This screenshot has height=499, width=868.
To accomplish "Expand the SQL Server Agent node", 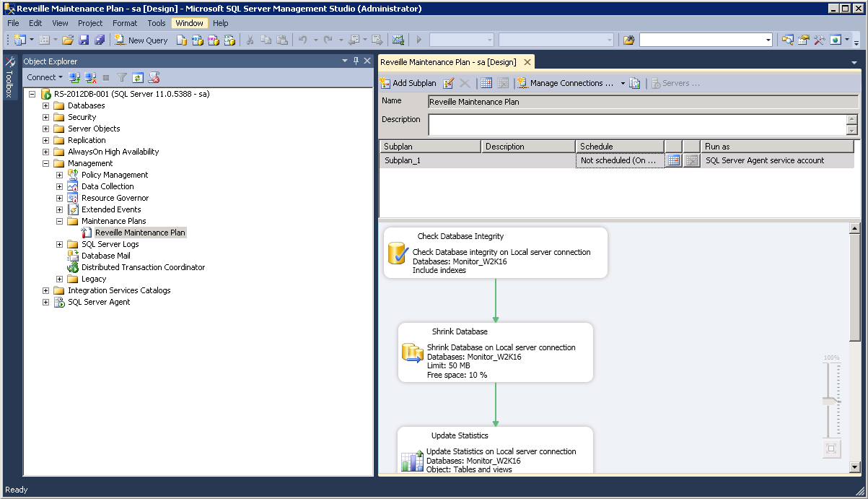I will point(45,302).
